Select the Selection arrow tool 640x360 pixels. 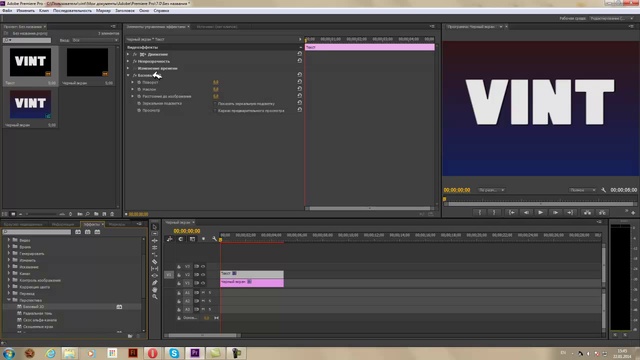tap(155, 227)
